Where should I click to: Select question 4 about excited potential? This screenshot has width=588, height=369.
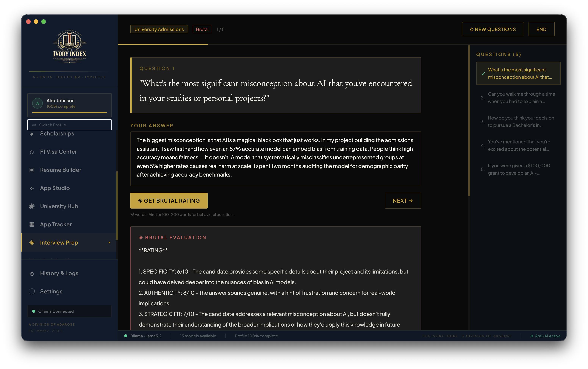coord(518,145)
